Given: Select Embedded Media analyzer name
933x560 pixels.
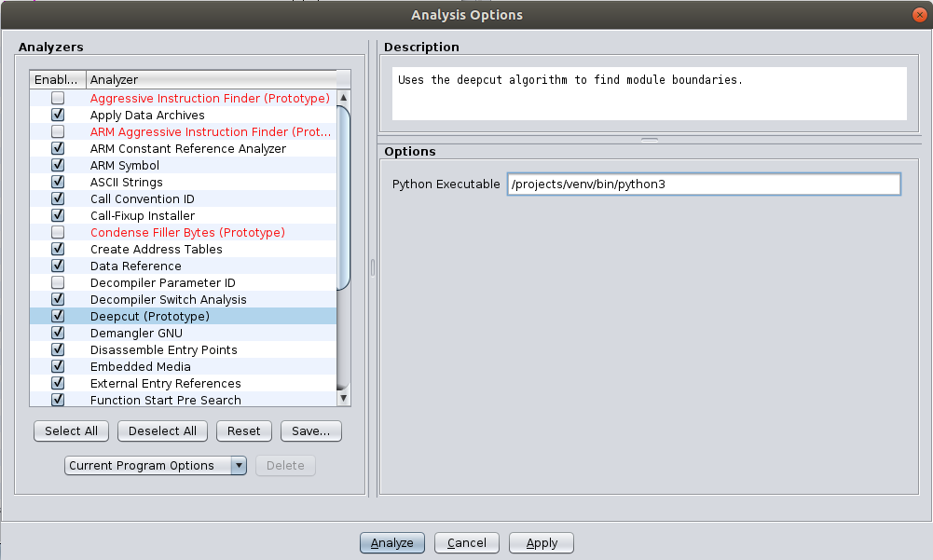Looking at the screenshot, I should point(141,366).
